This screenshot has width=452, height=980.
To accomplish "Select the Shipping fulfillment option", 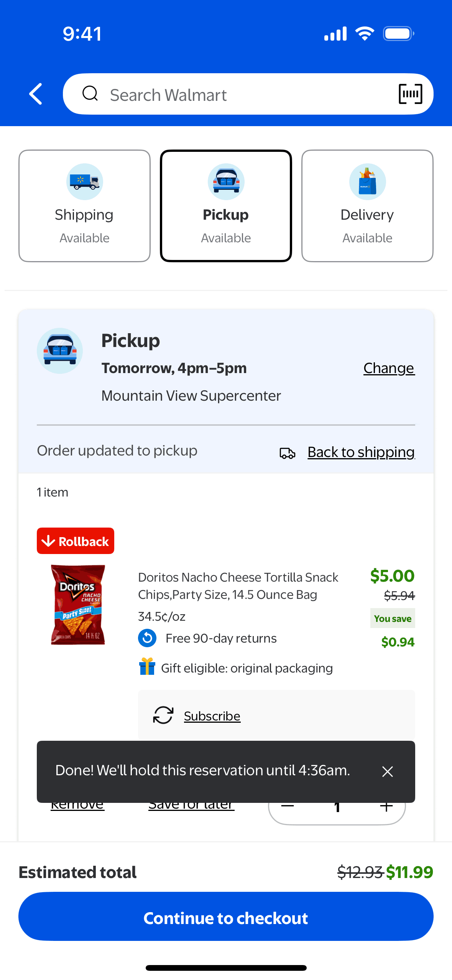I will point(84,206).
